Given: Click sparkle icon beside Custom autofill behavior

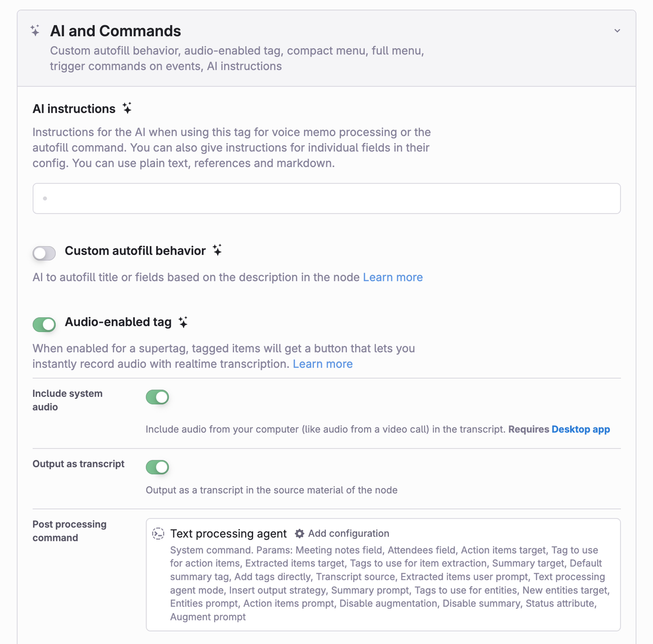Looking at the screenshot, I should click(x=217, y=250).
